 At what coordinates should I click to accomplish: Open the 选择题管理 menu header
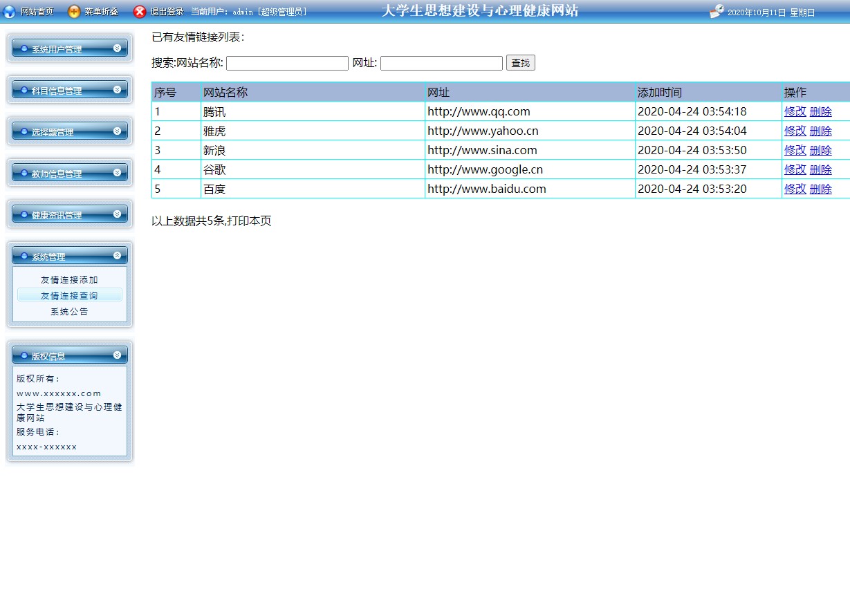click(70, 131)
